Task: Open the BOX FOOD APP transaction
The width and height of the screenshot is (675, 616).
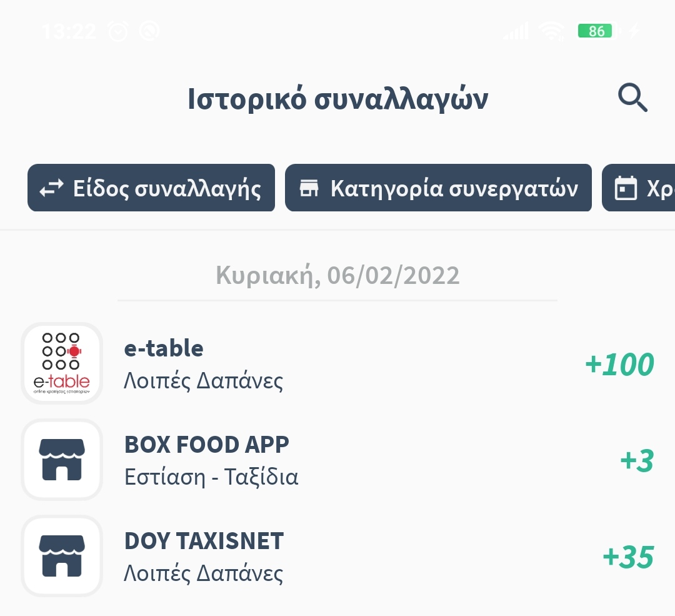Action: pyautogui.click(x=337, y=459)
